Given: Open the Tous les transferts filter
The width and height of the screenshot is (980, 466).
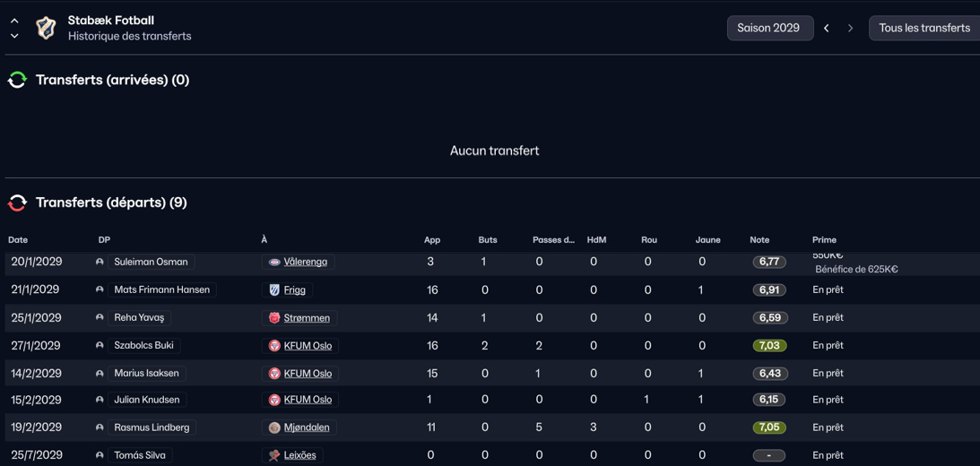Looking at the screenshot, I should pyautogui.click(x=924, y=28).
